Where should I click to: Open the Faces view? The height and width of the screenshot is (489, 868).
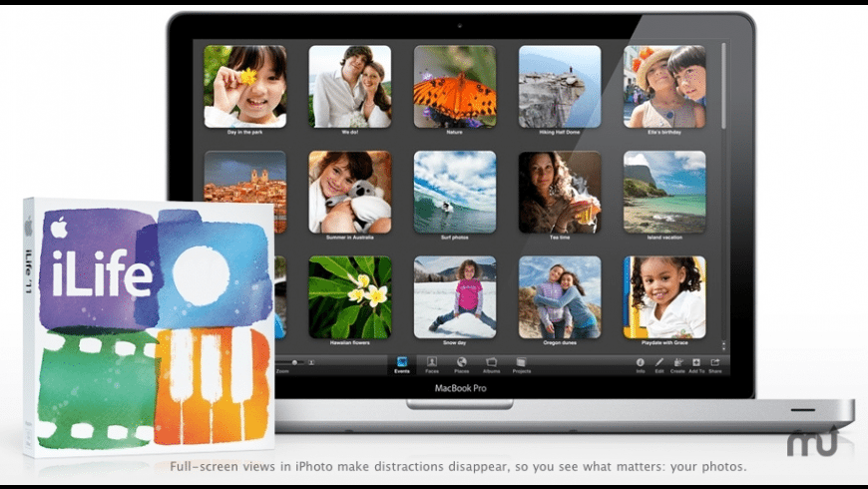pos(432,364)
